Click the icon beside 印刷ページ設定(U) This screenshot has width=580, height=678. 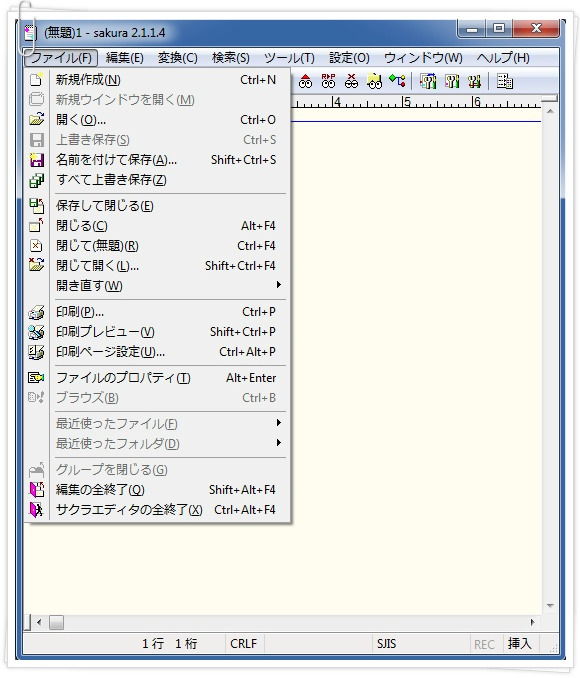tap(36, 352)
